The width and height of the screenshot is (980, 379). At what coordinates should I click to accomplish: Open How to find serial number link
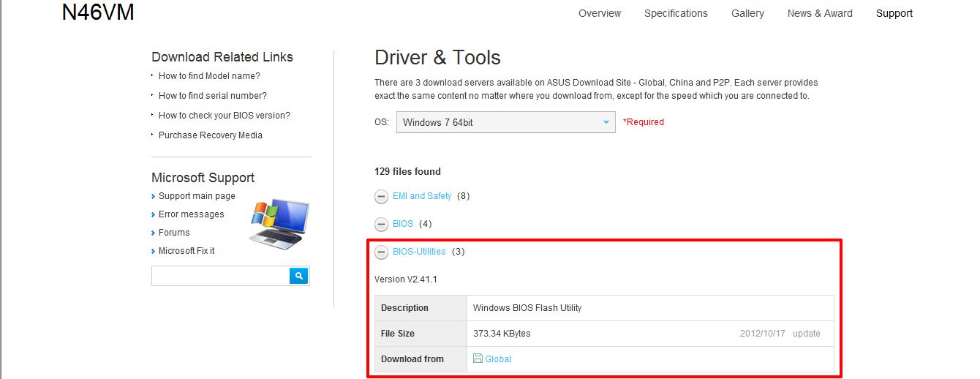click(213, 96)
